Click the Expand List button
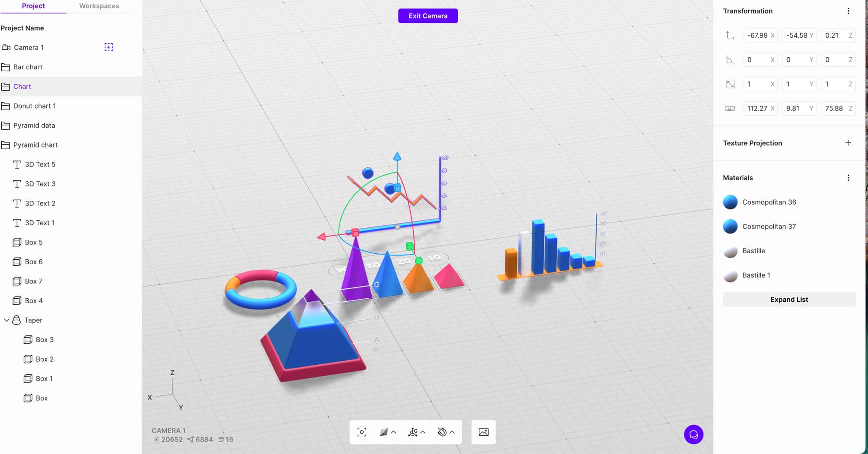This screenshot has height=454, width=868. [789, 300]
